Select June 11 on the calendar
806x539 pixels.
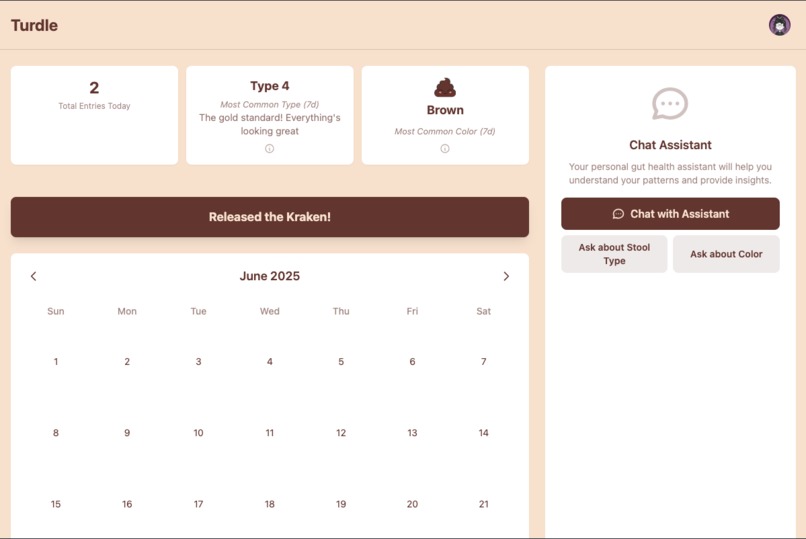269,433
